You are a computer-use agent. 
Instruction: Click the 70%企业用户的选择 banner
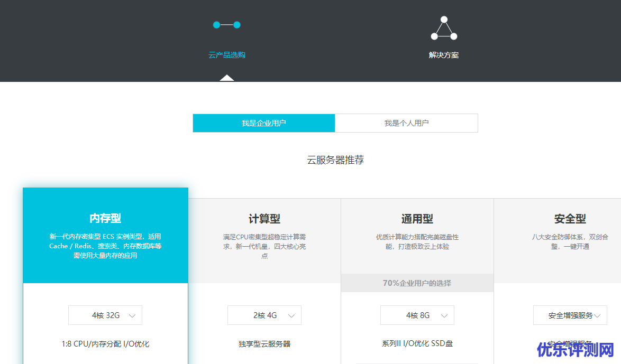point(417,283)
